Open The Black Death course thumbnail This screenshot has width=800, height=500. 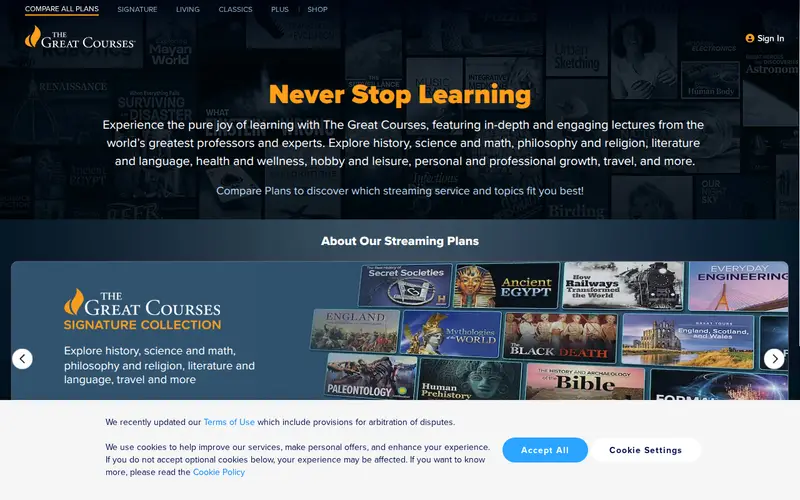coord(560,337)
